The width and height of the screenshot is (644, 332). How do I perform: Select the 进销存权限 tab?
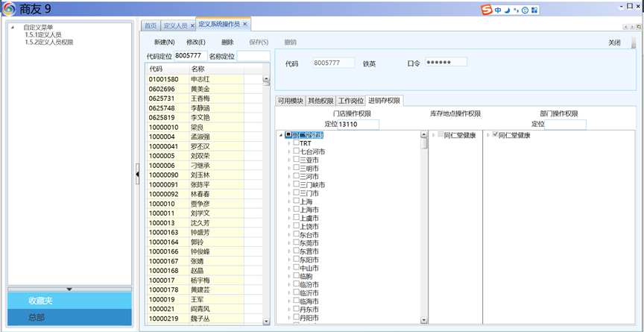coord(385,101)
